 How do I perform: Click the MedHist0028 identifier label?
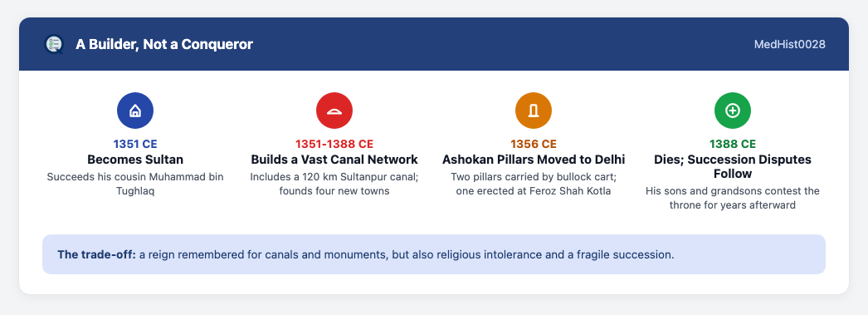789,44
